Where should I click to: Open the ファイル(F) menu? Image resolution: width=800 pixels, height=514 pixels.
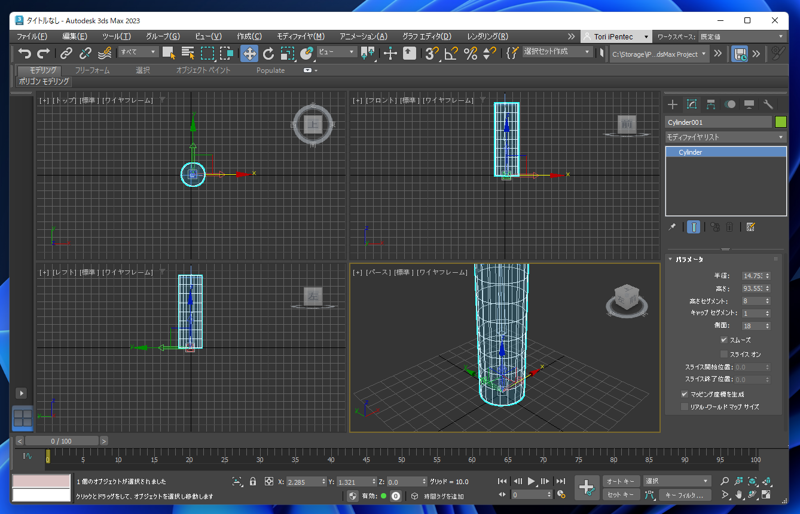[32, 36]
